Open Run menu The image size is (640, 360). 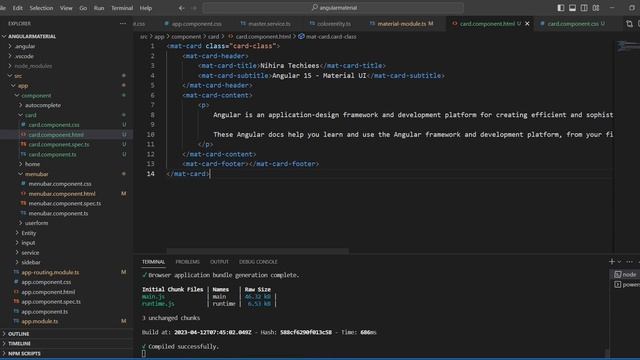(99, 8)
